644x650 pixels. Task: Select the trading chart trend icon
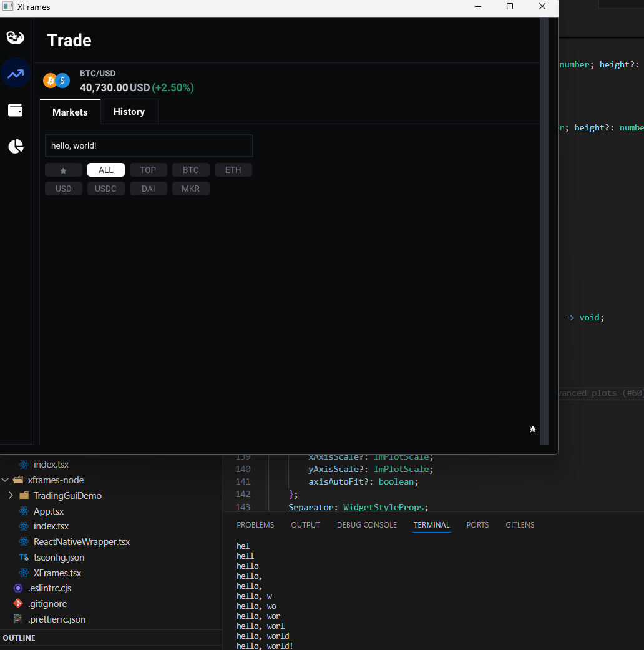point(16,74)
